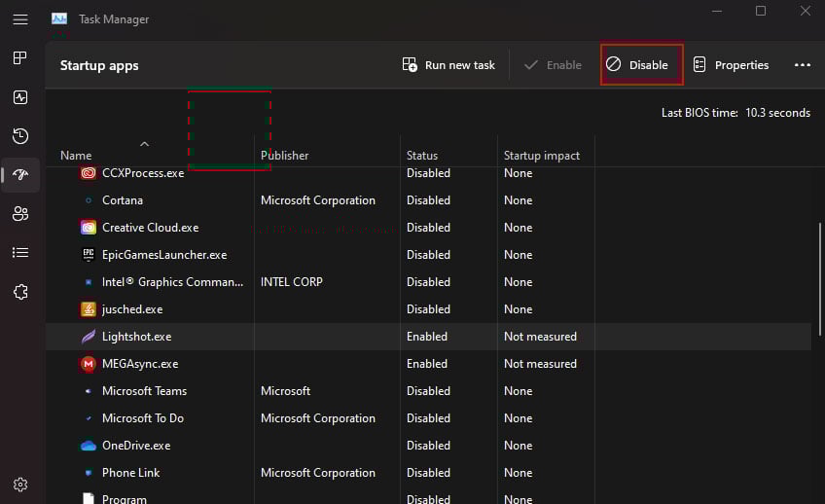Select the Lightshot.exe row name
The height and width of the screenshot is (504, 825).
[x=137, y=337]
